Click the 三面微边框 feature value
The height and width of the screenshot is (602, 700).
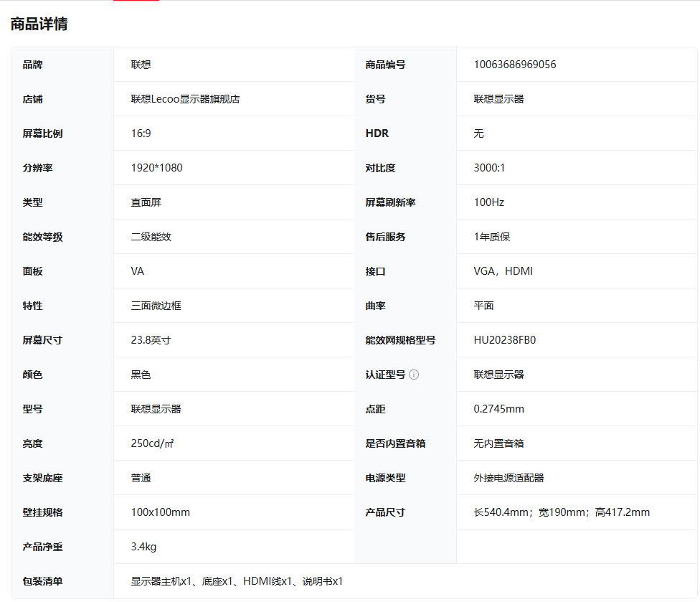(x=156, y=306)
